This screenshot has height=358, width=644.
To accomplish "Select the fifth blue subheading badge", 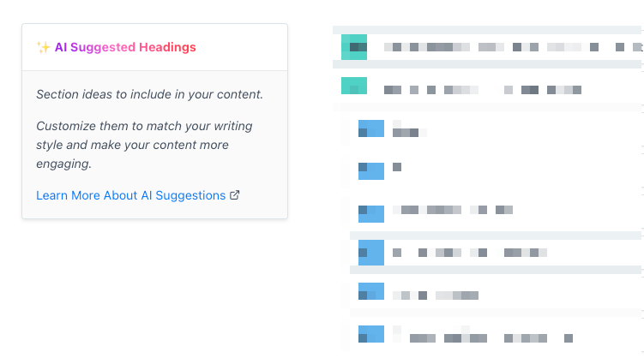I will pos(371,291).
